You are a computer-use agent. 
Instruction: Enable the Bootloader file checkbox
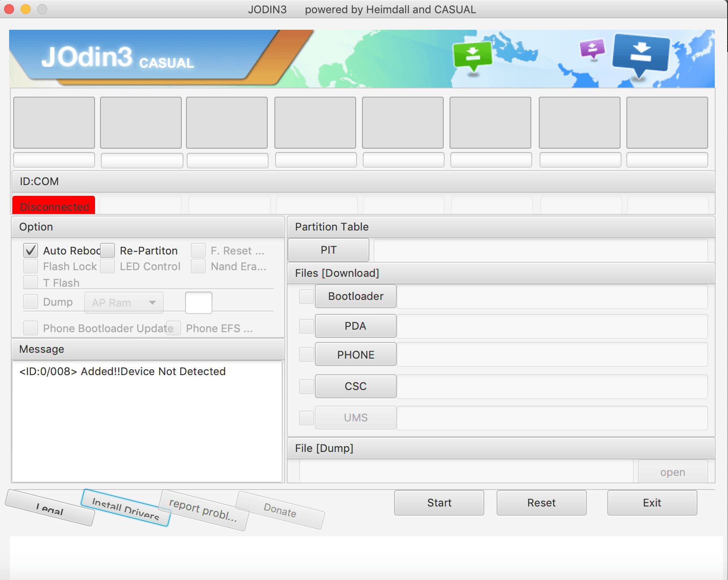point(307,296)
